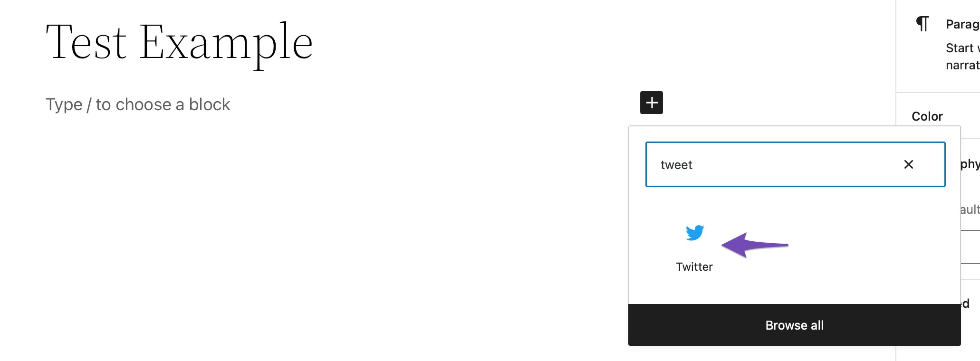The height and width of the screenshot is (361, 980).
Task: Click the Test Example post title
Action: [x=179, y=43]
